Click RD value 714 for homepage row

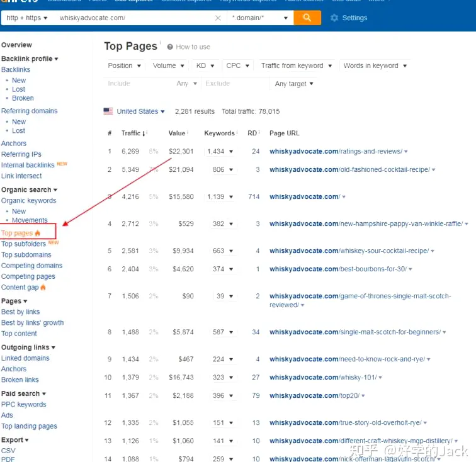[x=254, y=197]
